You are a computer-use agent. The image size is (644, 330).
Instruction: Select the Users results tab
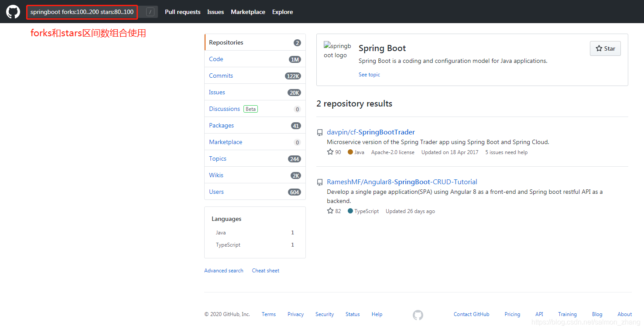(x=255, y=192)
